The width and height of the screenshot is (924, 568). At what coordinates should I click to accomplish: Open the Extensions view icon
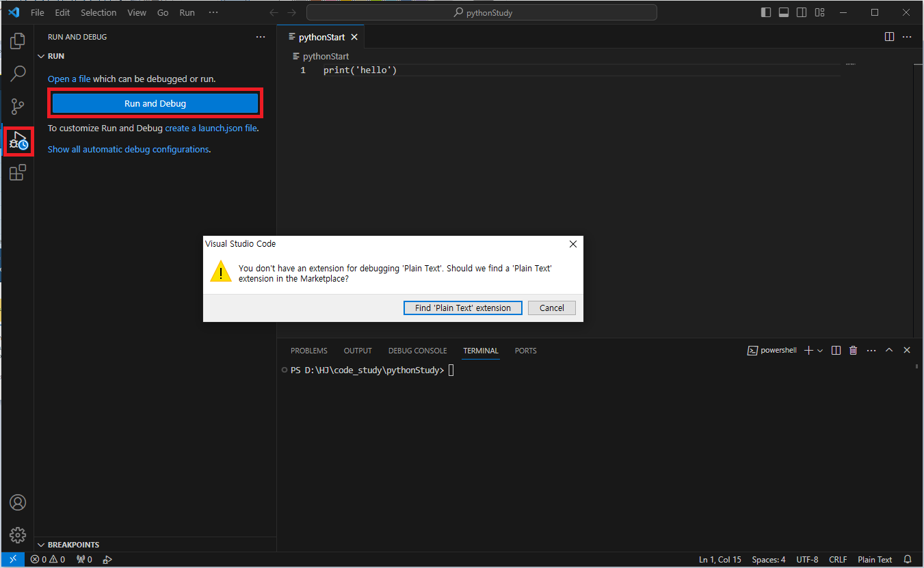[x=18, y=173]
